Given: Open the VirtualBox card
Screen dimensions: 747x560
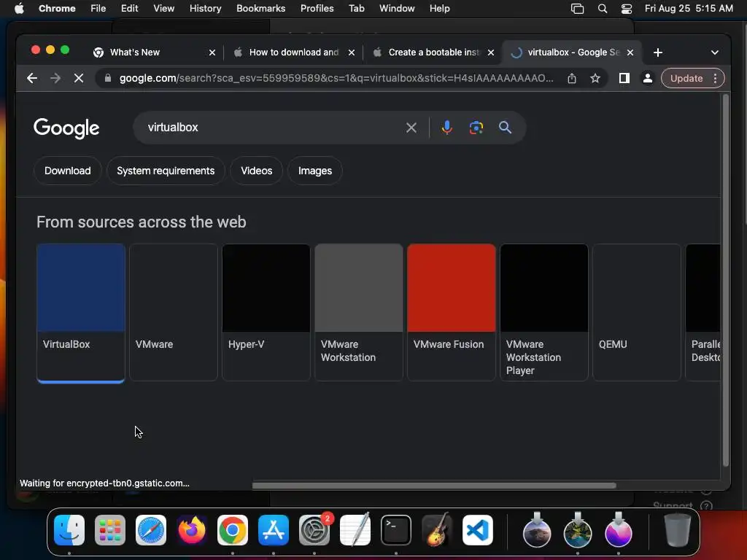Looking at the screenshot, I should pos(81,312).
